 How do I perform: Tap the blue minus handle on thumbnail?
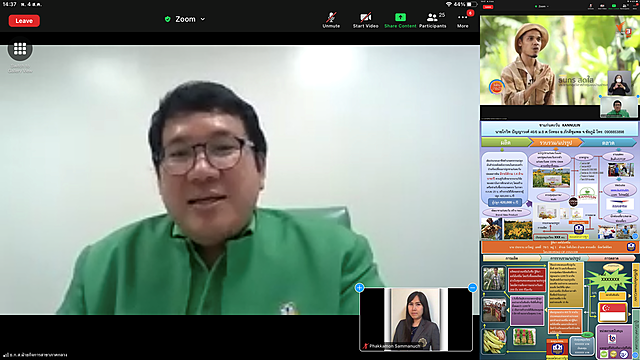tap(473, 288)
